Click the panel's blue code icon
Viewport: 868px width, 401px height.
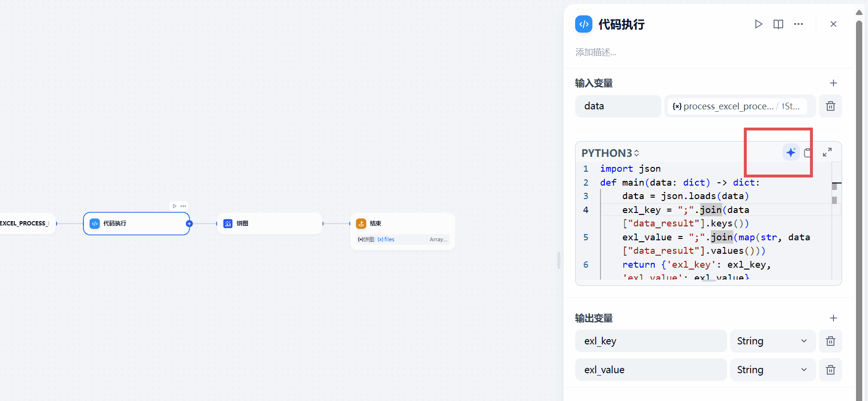point(584,24)
